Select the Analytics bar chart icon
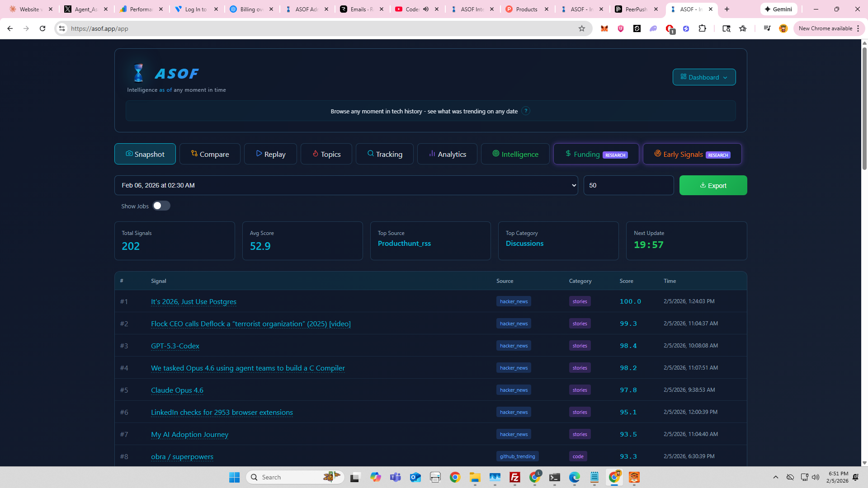 tap(431, 154)
